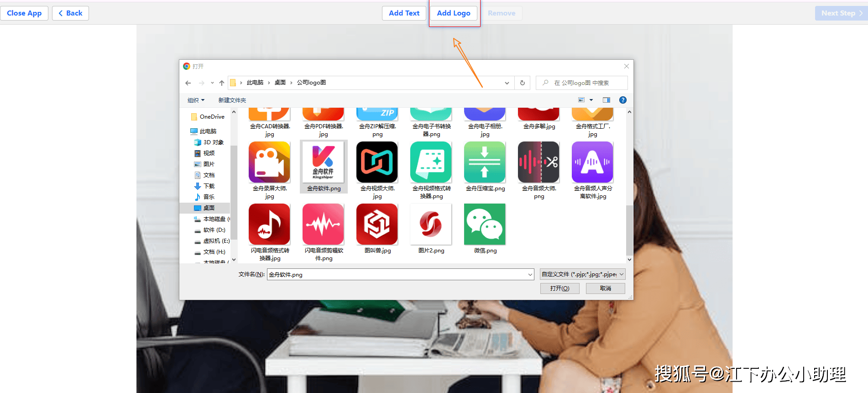Viewport: 868px width, 393px height.
Task: Open the file type filter dropdown
Action: coord(582,274)
